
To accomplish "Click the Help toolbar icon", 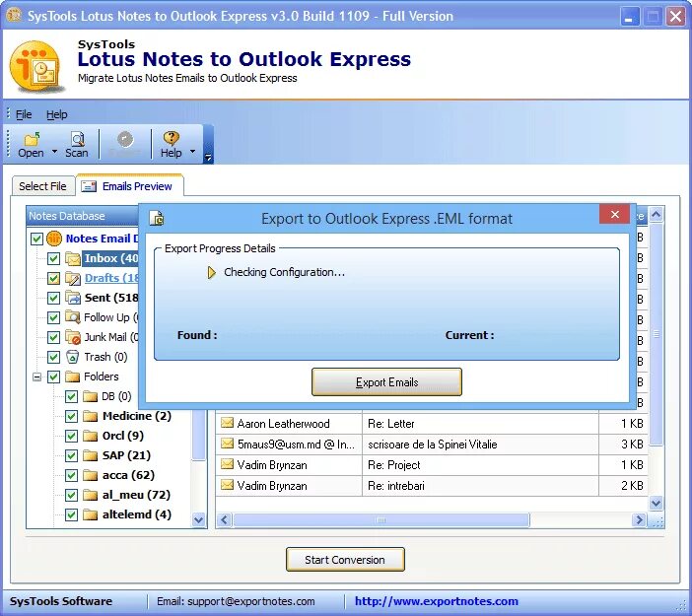I will [x=171, y=139].
